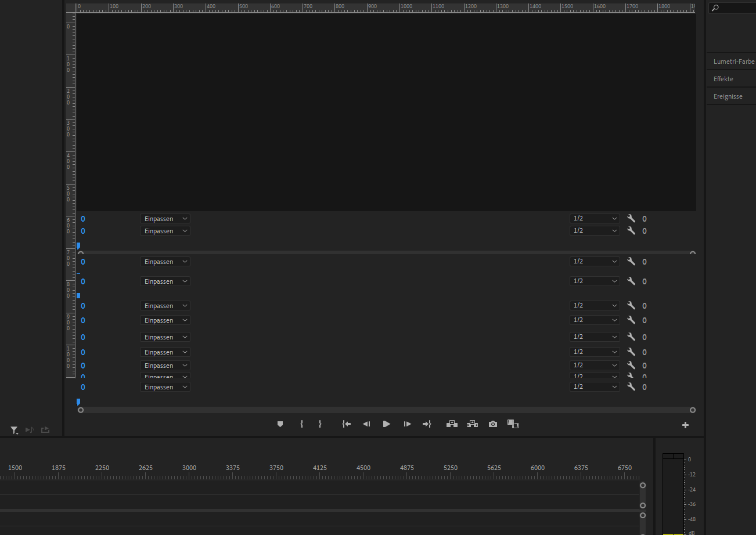Click the Mark Out brace icon
This screenshot has height=535, width=756.
(x=320, y=424)
